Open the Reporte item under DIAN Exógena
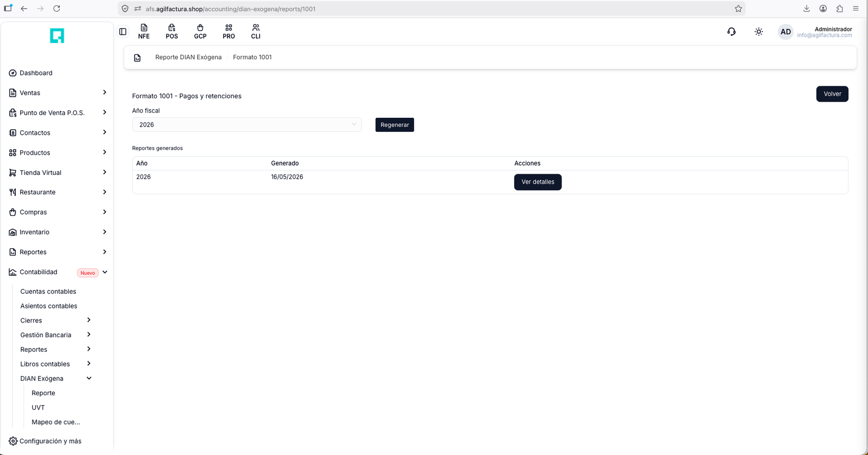868x455 pixels. (43, 393)
